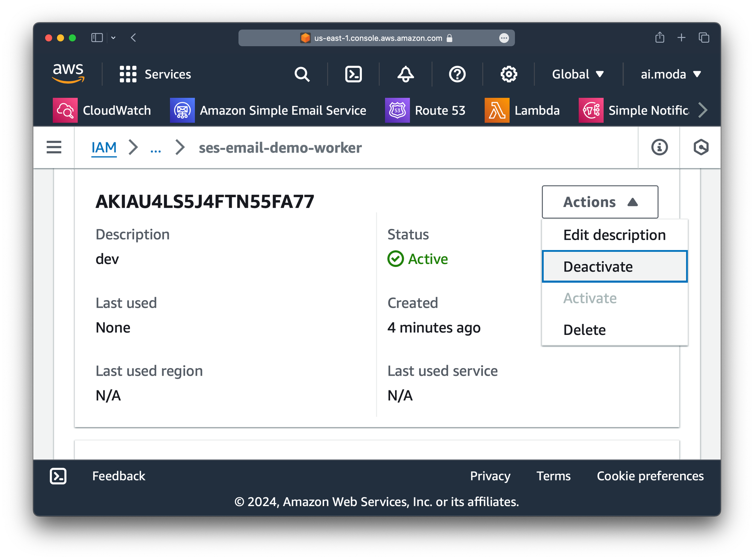The width and height of the screenshot is (754, 560).
Task: Open the CloudWatch shortcut icon
Action: pyautogui.click(x=65, y=110)
